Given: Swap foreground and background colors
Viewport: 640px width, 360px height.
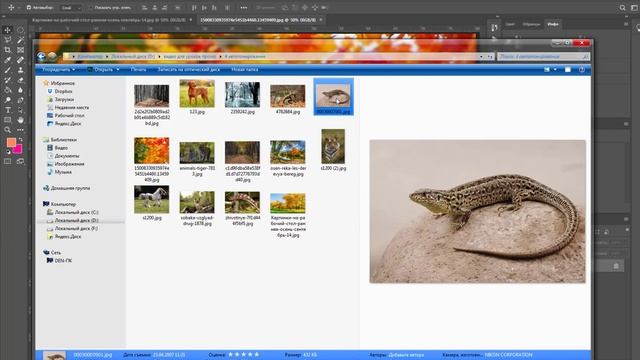Looking at the screenshot, I should pos(20,140).
